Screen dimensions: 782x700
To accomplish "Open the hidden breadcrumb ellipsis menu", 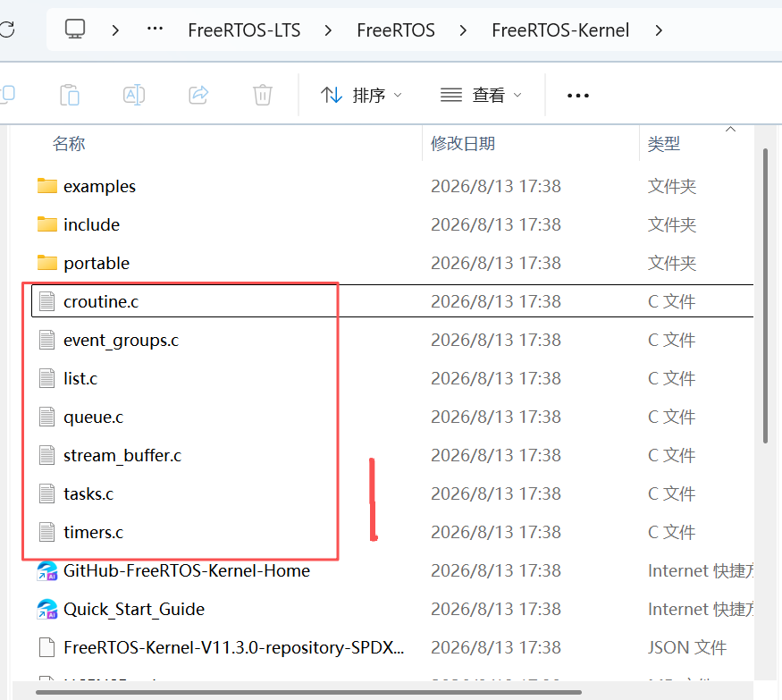I will pos(155,29).
